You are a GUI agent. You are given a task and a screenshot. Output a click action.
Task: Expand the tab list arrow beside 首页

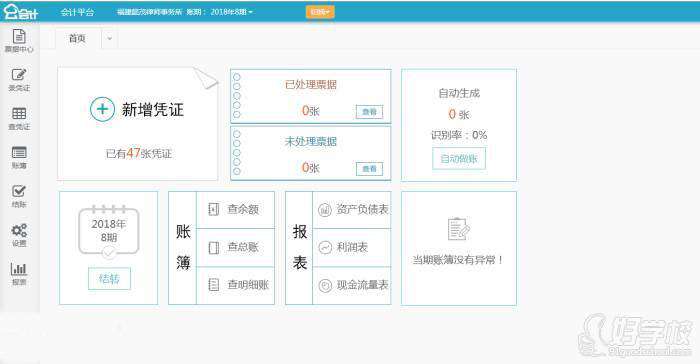[109, 38]
